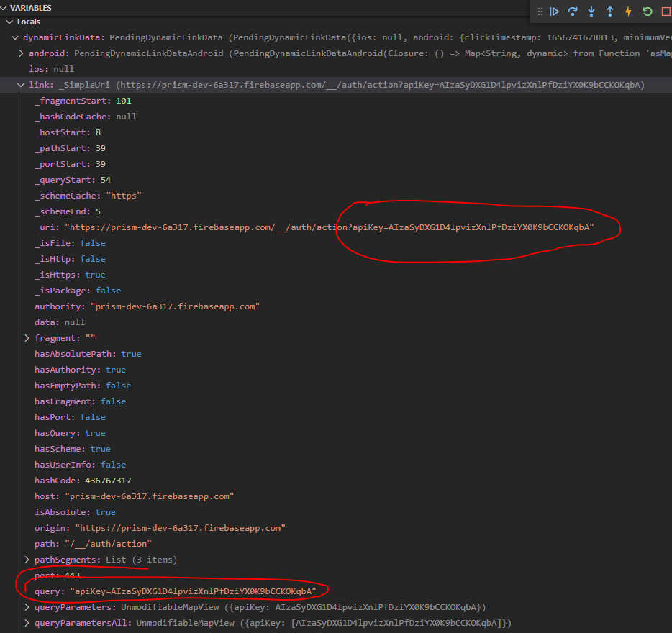Image resolution: width=672 pixels, height=633 pixels.
Task: Expand pathSegments List node
Action: point(27,560)
